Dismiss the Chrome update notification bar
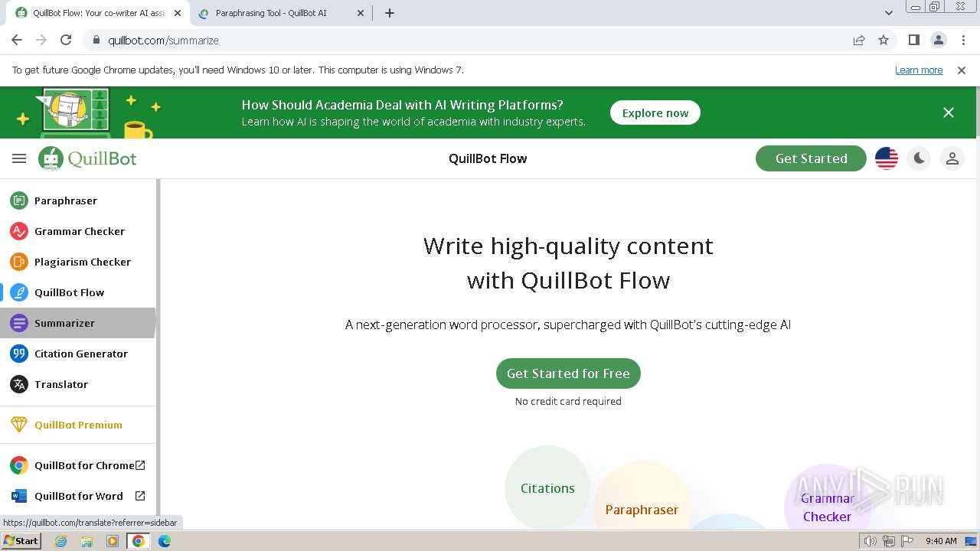 962,70
